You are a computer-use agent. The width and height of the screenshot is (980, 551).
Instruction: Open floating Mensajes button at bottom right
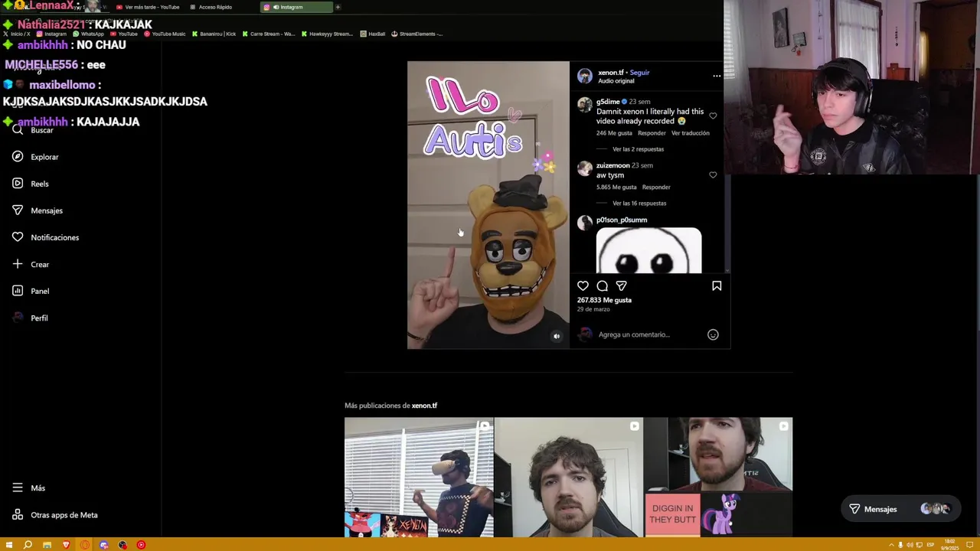(x=900, y=509)
